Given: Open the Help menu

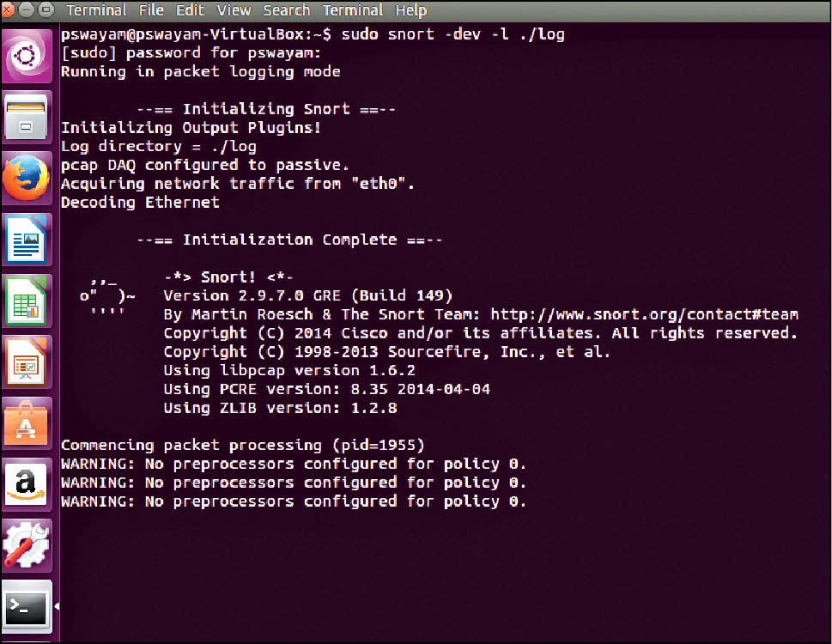Looking at the screenshot, I should point(410,10).
